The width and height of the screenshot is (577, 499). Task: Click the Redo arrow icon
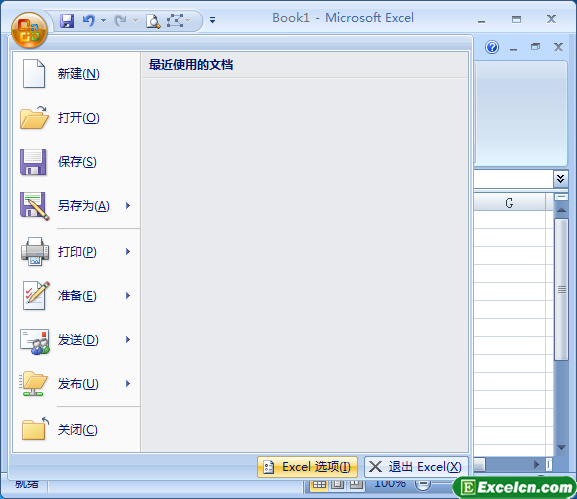click(x=120, y=21)
